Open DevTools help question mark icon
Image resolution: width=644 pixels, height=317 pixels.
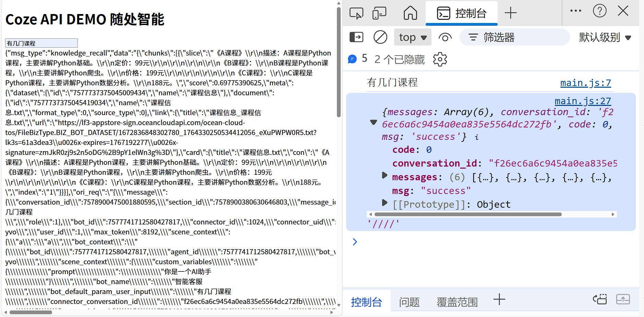click(x=600, y=11)
